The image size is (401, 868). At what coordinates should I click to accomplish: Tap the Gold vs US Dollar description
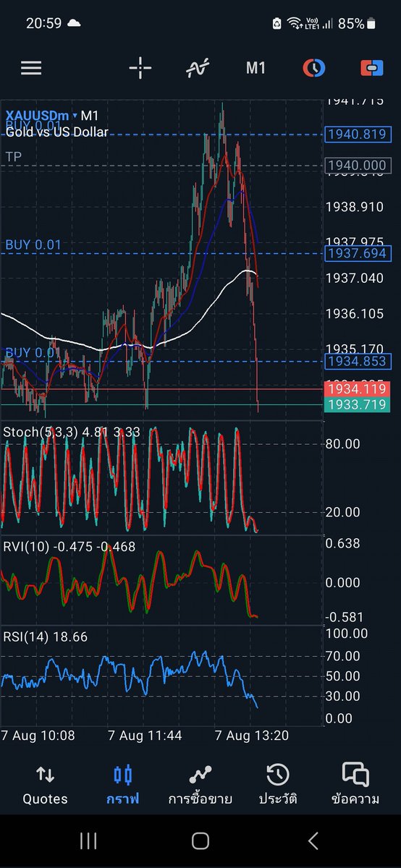(57, 132)
